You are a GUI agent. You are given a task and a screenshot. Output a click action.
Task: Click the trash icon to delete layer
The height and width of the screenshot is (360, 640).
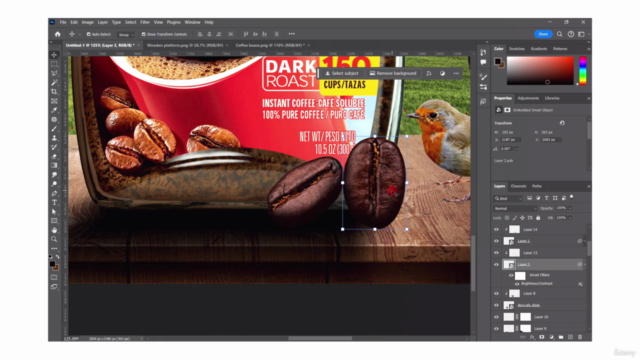[580, 337]
